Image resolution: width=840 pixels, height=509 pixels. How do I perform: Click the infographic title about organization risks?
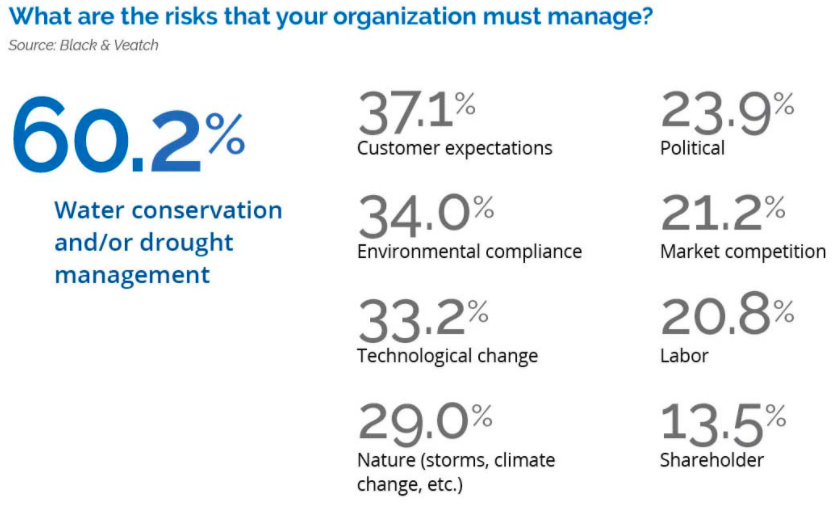[x=331, y=16]
